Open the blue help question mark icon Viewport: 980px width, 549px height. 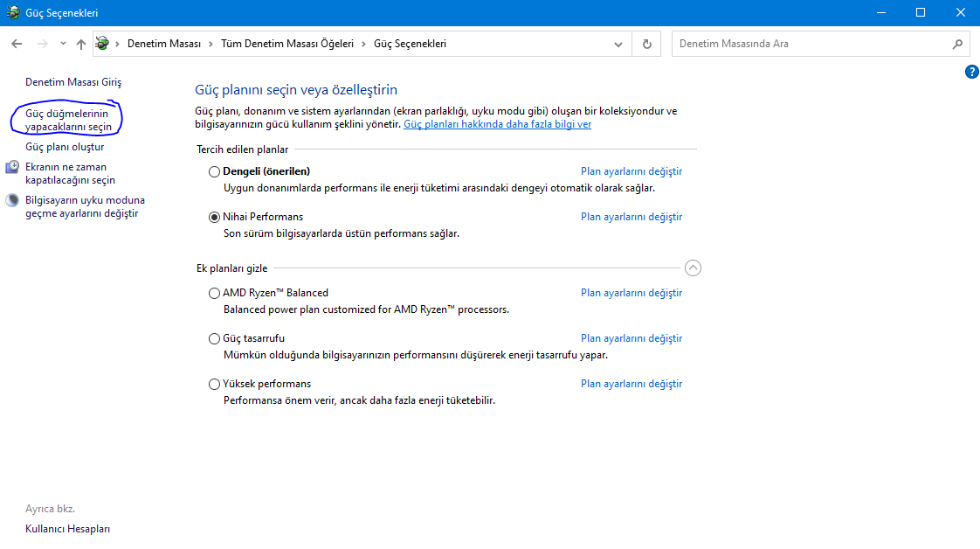point(971,72)
